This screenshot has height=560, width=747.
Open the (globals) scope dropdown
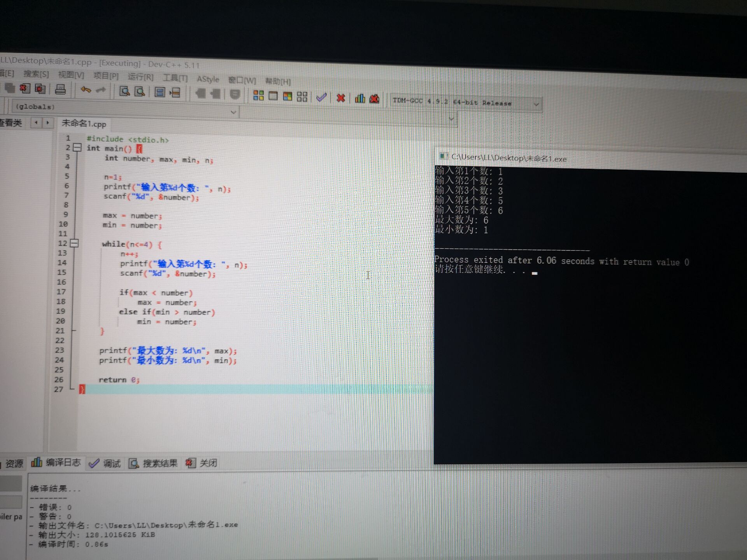pos(233,112)
